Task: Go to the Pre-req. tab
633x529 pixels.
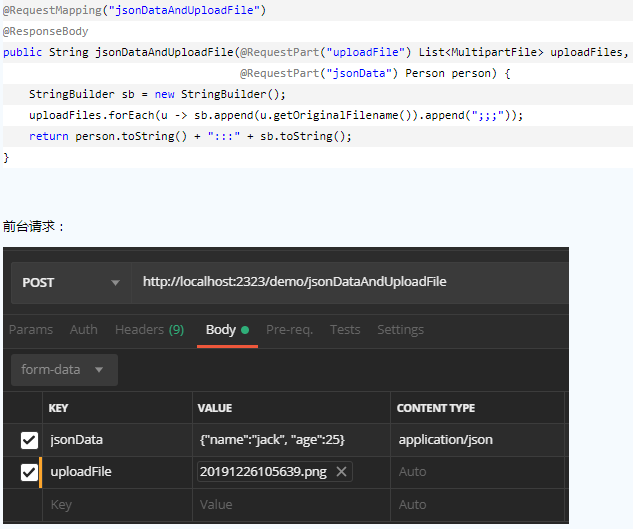Action: pos(289,330)
